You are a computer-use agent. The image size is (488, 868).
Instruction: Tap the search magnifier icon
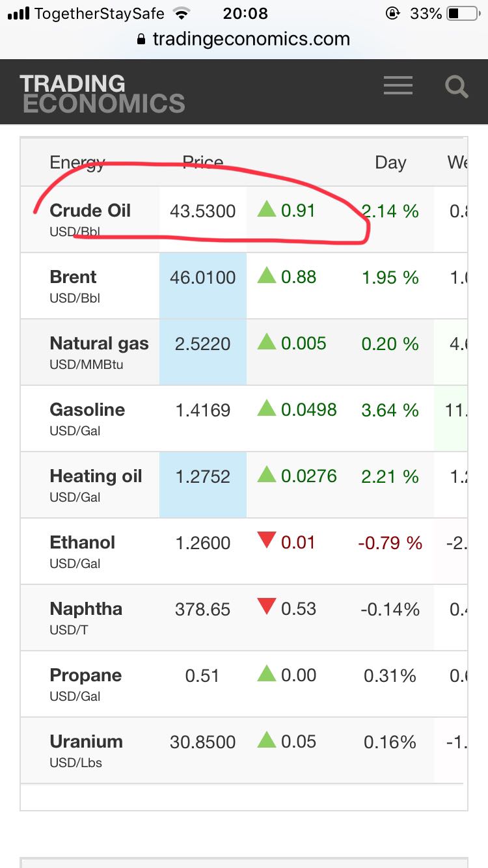[x=456, y=86]
